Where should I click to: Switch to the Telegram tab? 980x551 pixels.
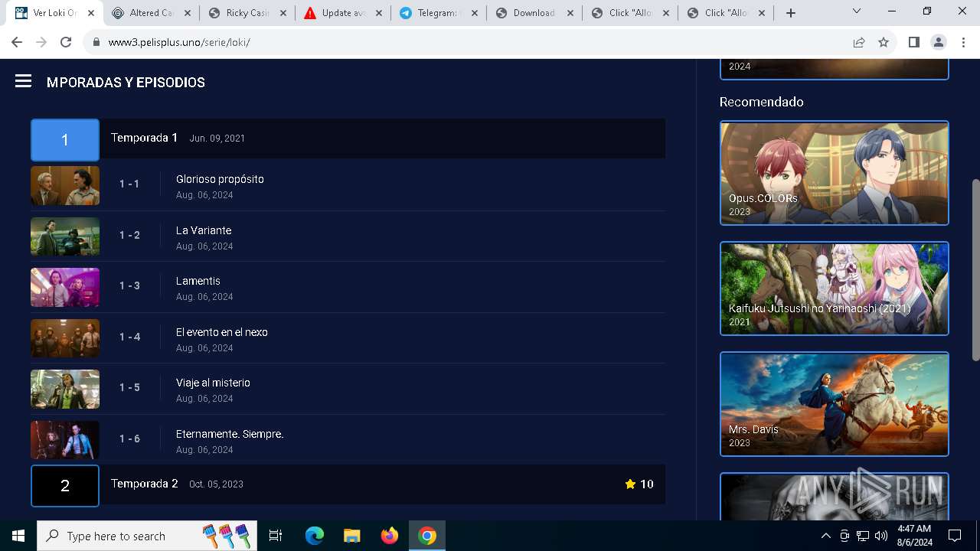click(x=438, y=13)
